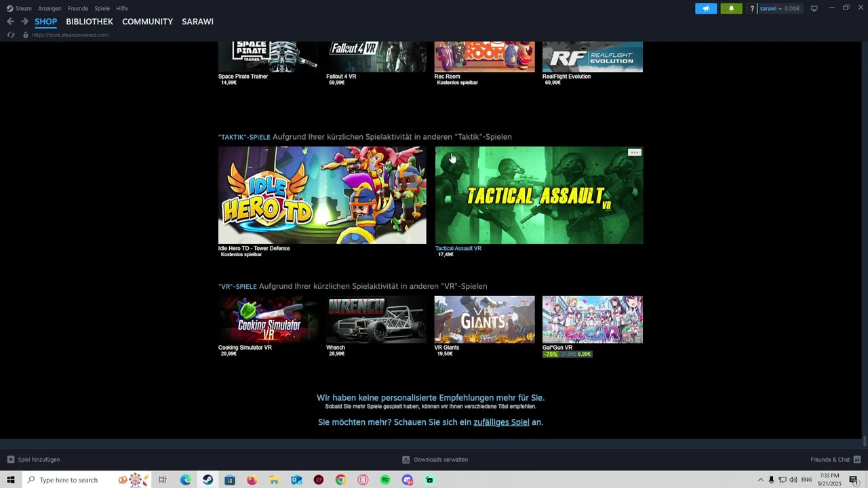Click the taskbar search box
The height and width of the screenshot is (488, 868).
point(87,480)
